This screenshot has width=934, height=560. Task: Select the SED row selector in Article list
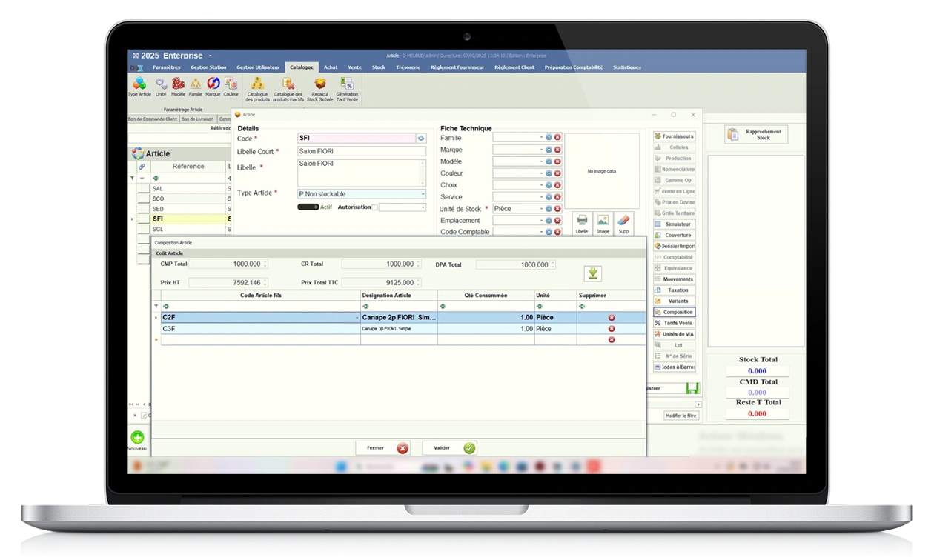pyautogui.click(x=145, y=210)
